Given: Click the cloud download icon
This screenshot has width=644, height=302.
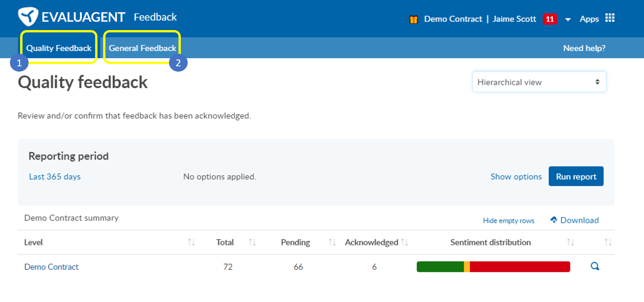Looking at the screenshot, I should [554, 220].
